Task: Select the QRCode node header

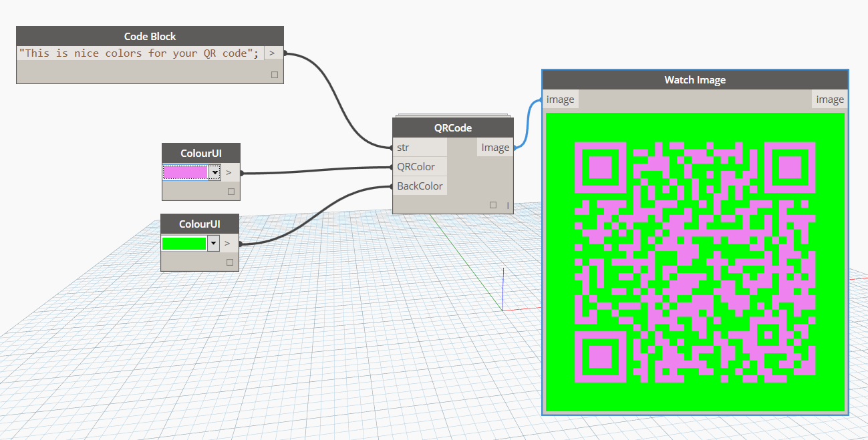Action: click(452, 128)
